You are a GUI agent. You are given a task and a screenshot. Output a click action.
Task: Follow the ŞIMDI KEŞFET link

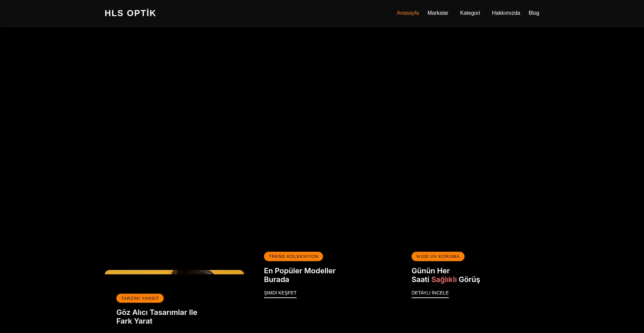280,293
